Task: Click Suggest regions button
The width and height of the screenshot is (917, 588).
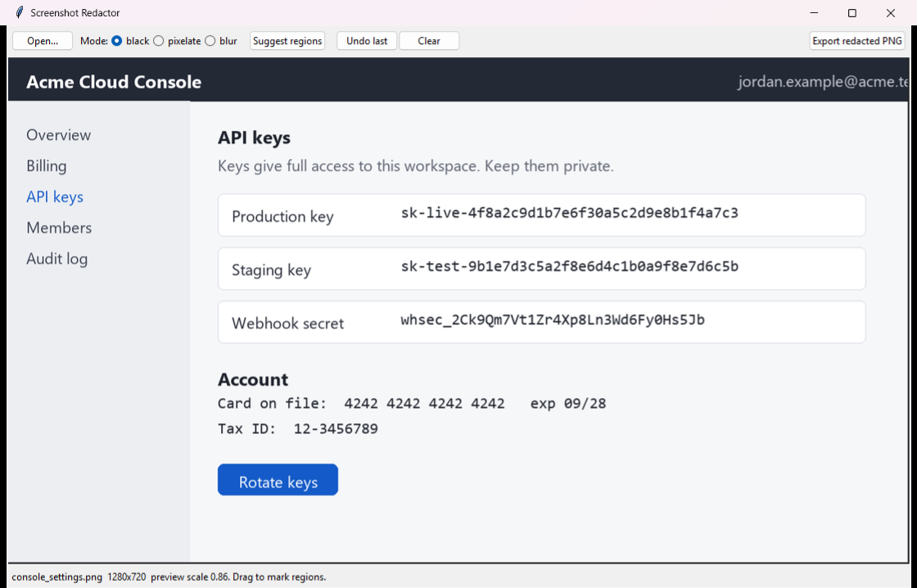Action: pyautogui.click(x=287, y=41)
